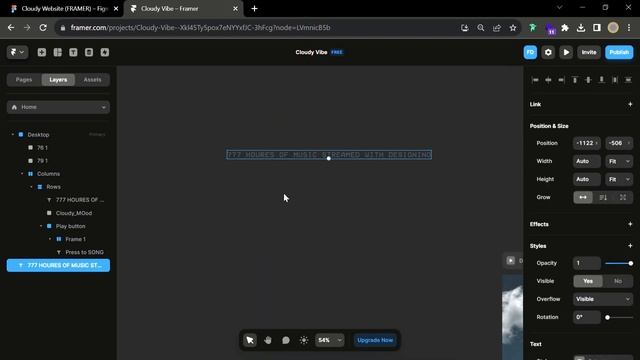
Task: Align selection to top edge
Action: tap(575, 80)
